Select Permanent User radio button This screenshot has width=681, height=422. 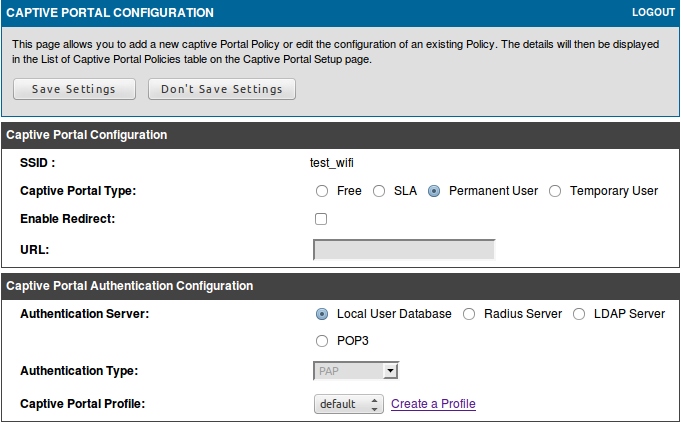point(434,191)
